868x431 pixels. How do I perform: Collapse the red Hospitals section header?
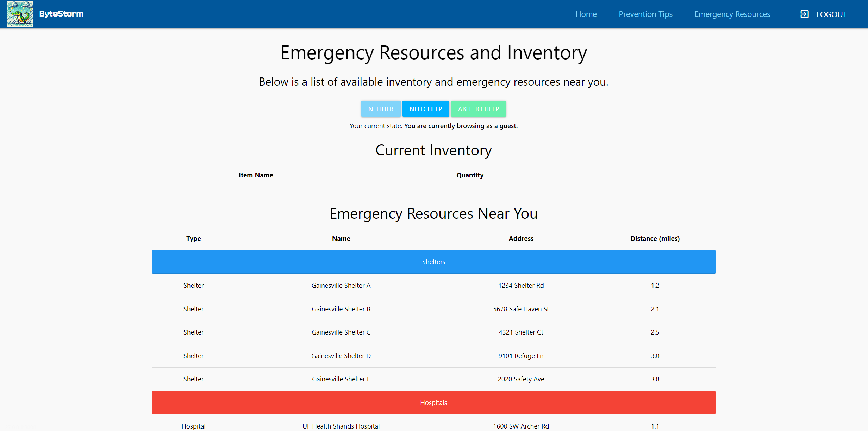pos(433,402)
